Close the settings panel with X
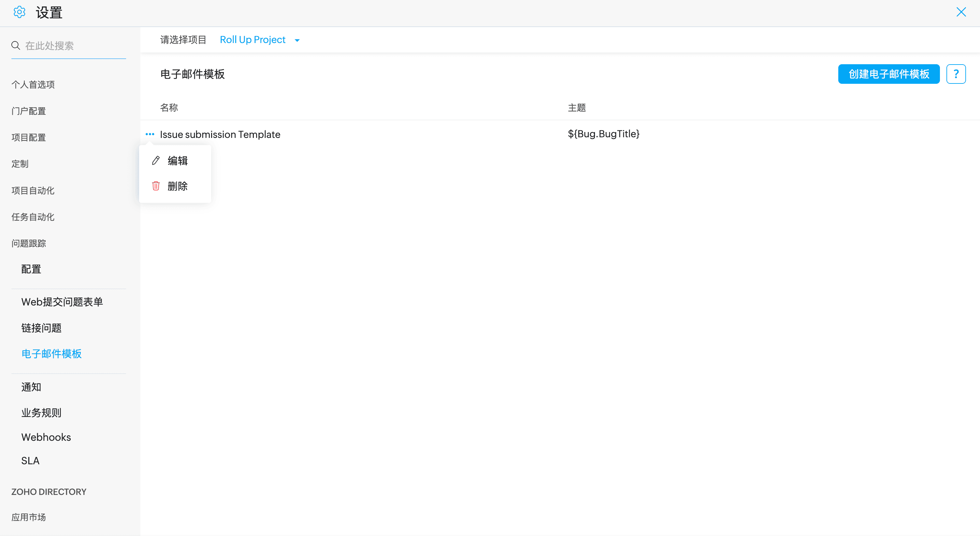Viewport: 980px width, 536px height. tap(961, 12)
